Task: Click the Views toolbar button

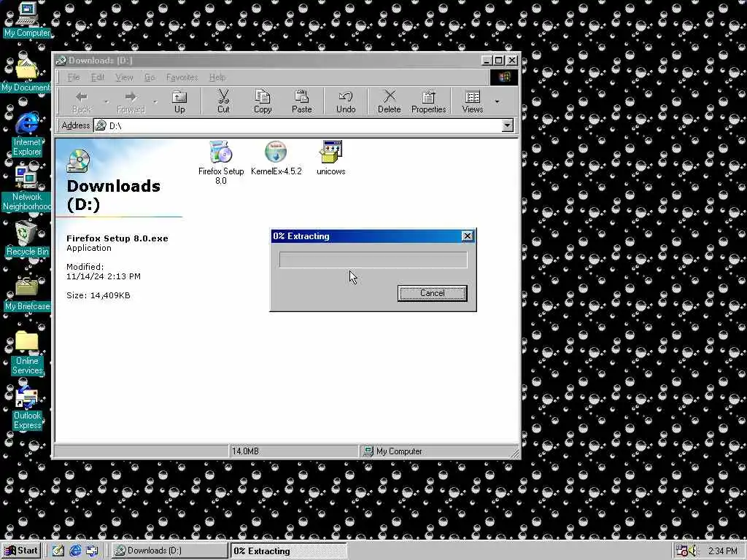Action: coord(472,102)
